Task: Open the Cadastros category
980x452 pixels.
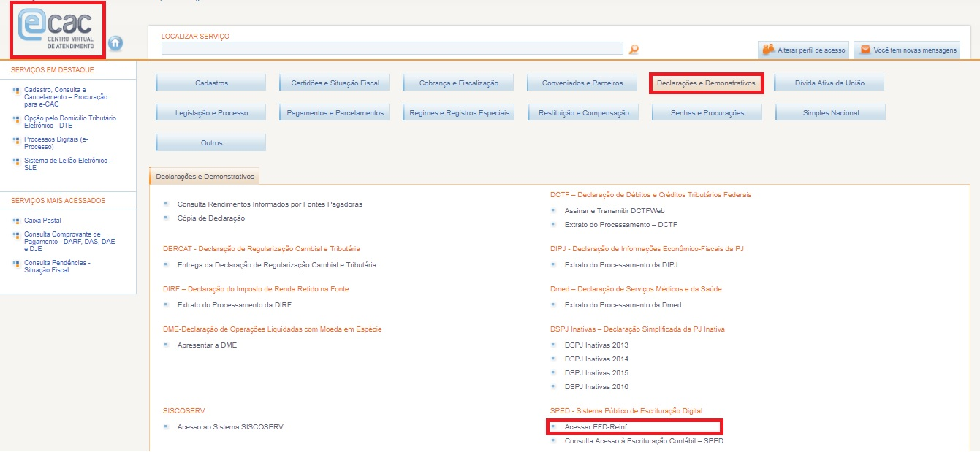Action: coord(211,83)
